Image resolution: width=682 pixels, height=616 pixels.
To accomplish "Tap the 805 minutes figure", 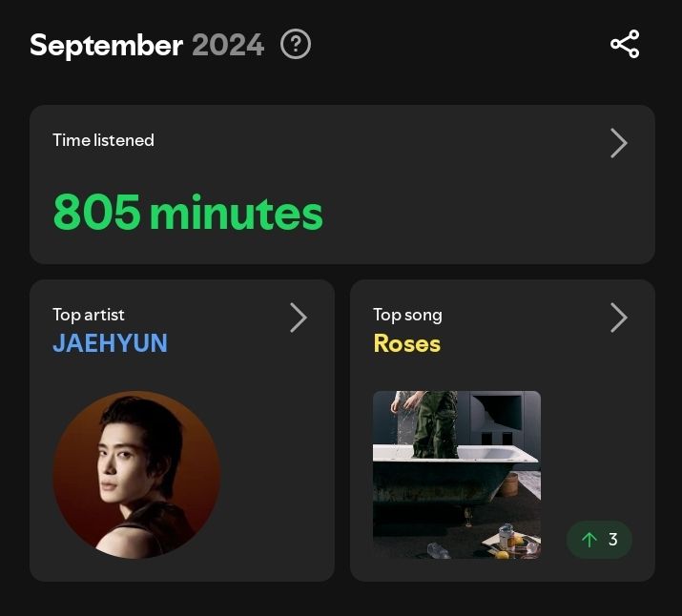I will point(188,213).
